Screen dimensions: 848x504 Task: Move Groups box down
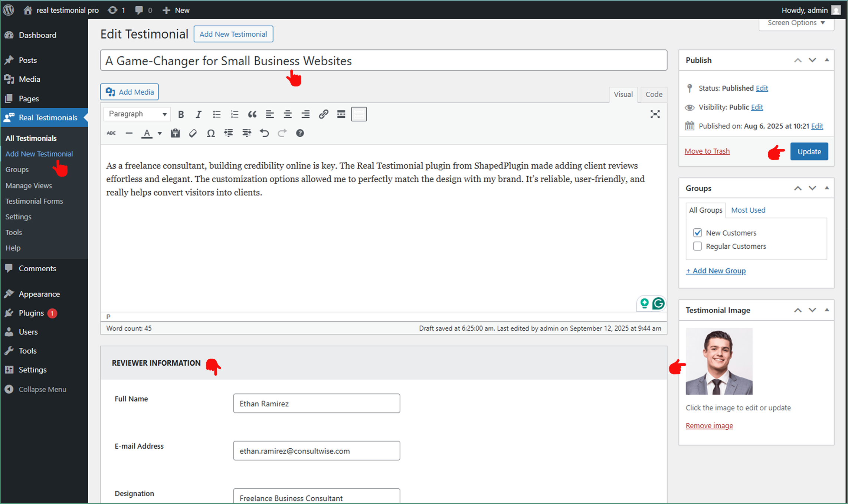[x=812, y=188]
